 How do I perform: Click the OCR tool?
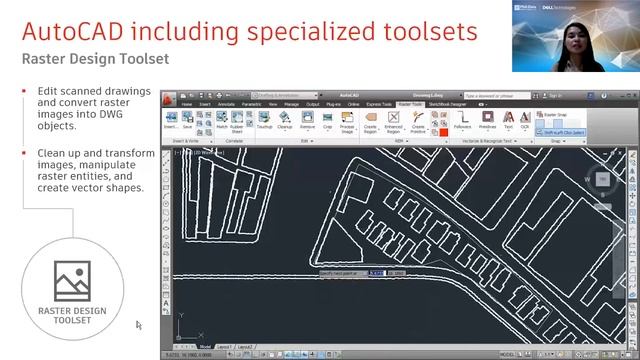525,121
